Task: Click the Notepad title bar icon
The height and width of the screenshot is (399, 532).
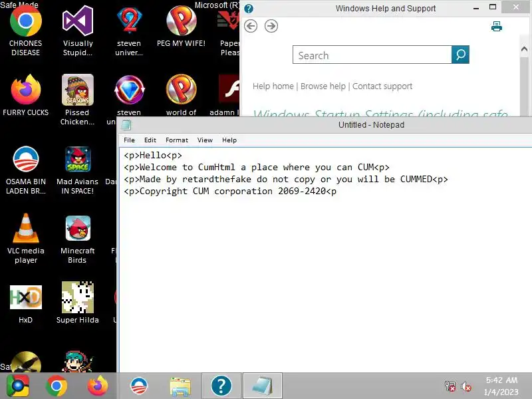Action: (x=126, y=125)
